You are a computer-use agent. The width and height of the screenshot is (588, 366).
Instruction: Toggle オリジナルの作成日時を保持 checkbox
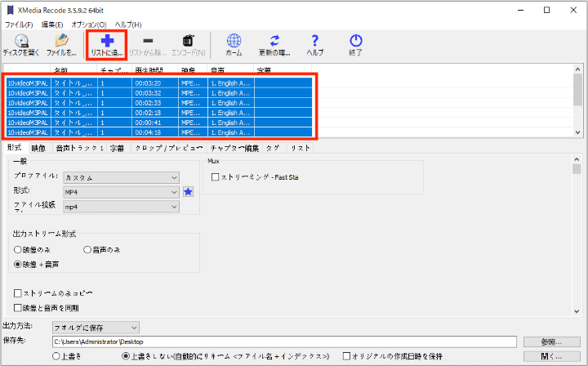coord(346,356)
